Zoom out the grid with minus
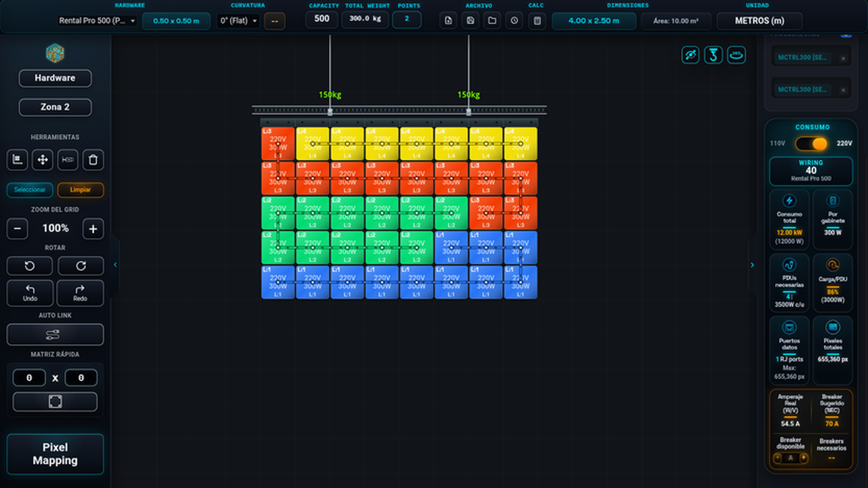 click(x=17, y=229)
